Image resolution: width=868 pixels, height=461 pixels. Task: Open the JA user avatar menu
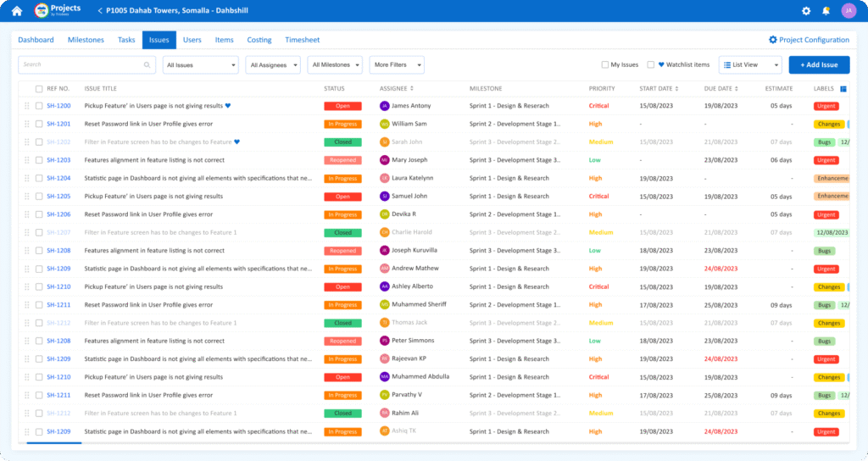[849, 11]
